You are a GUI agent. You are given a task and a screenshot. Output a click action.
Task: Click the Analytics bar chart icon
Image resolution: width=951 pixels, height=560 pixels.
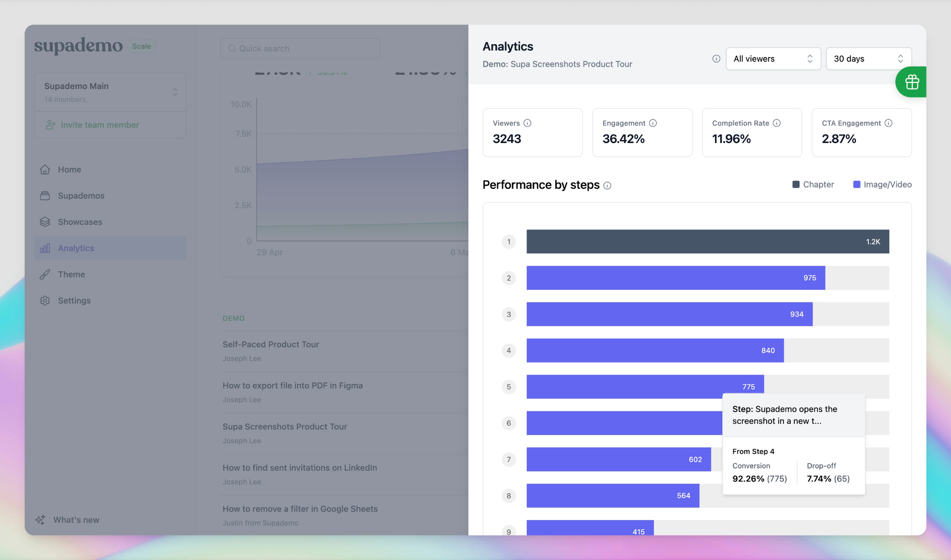click(x=45, y=248)
